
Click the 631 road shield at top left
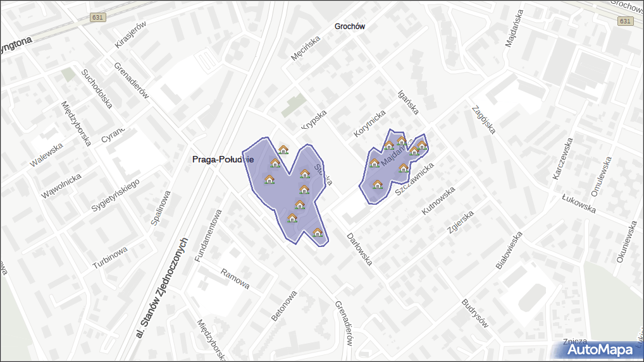(97, 17)
